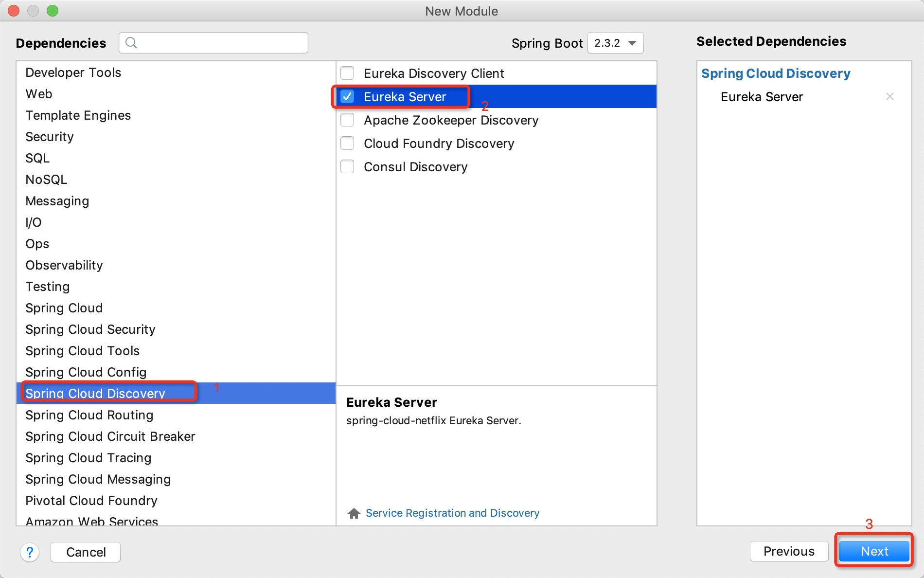This screenshot has width=924, height=578.
Task: Click the home icon beside Service Registration
Action: (354, 513)
